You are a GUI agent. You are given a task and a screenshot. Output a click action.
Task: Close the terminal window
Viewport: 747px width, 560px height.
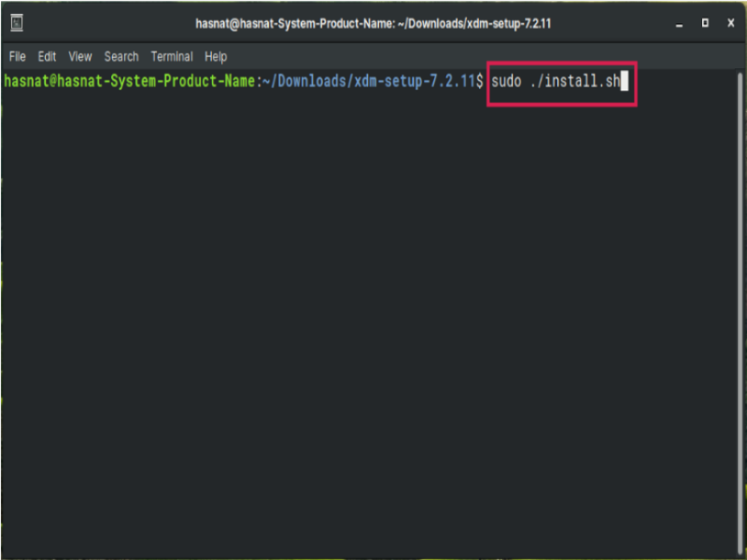point(731,22)
